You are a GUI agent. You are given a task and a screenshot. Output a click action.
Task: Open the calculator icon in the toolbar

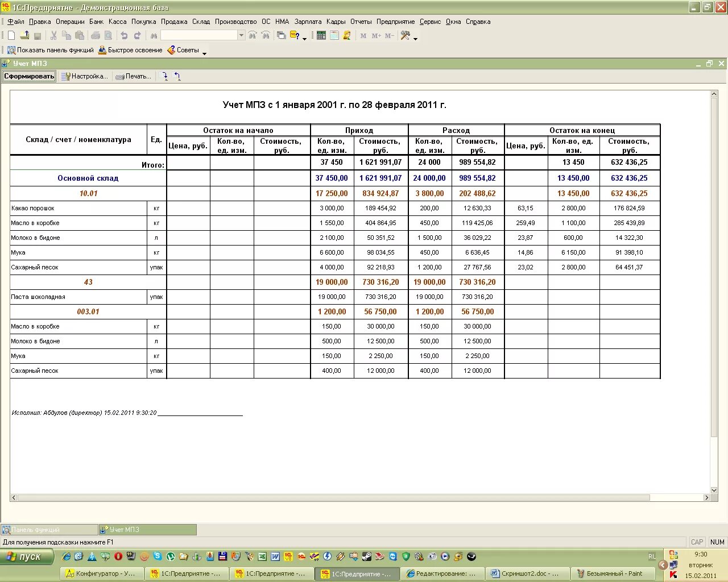(321, 35)
